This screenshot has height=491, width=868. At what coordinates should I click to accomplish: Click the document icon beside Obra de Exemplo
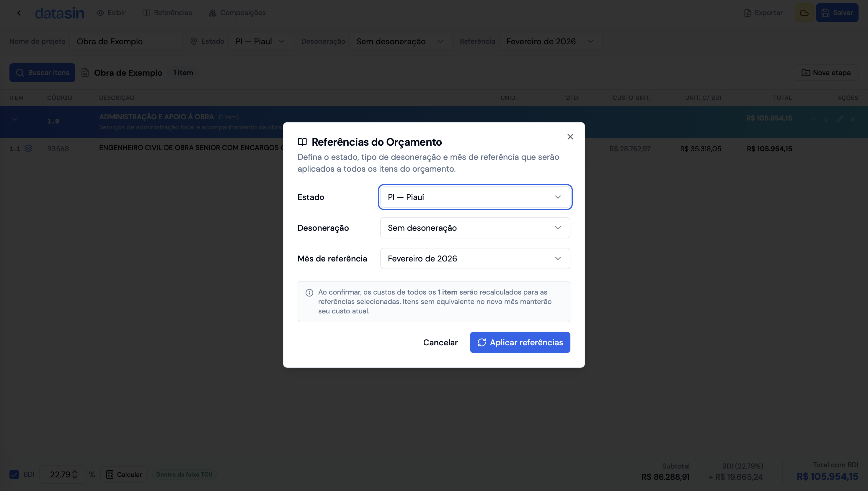pos(85,72)
